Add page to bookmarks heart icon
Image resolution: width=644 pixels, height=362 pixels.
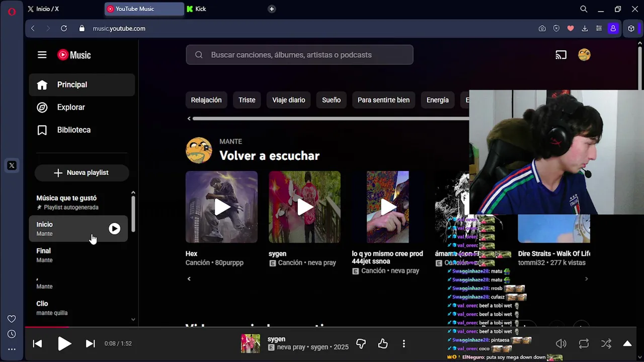click(571, 29)
